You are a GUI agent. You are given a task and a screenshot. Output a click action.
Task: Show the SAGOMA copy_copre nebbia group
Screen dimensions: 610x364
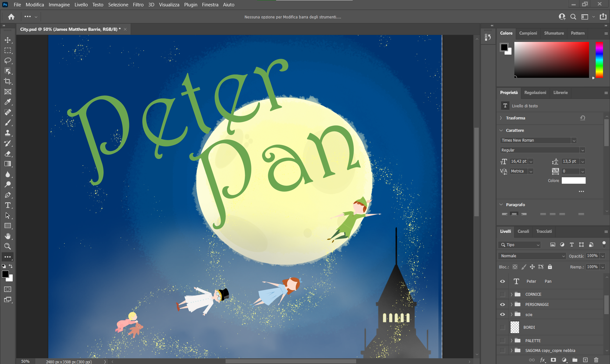click(x=502, y=351)
